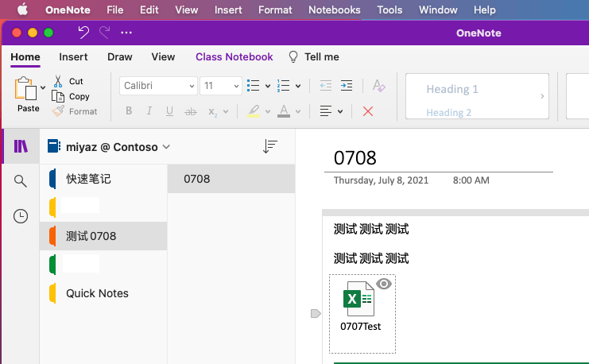Click the paragraph tag handle beside attachment
589x364 pixels.
316,313
